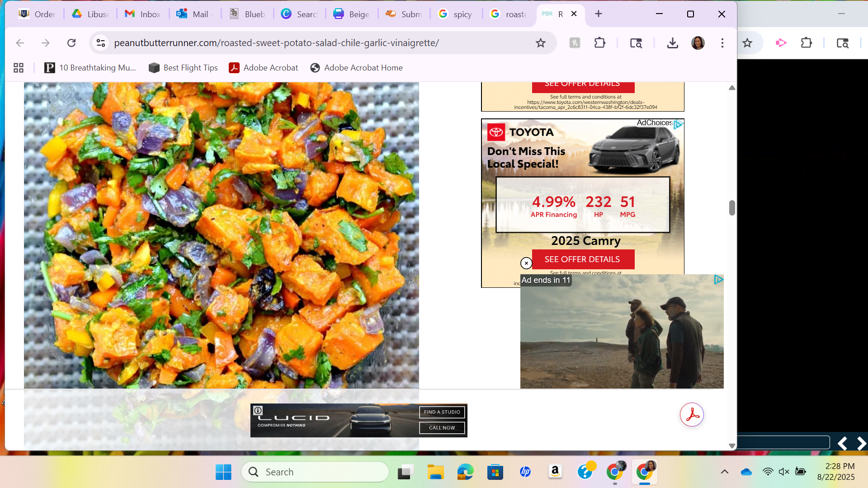Show hidden system tray icons

(724, 472)
